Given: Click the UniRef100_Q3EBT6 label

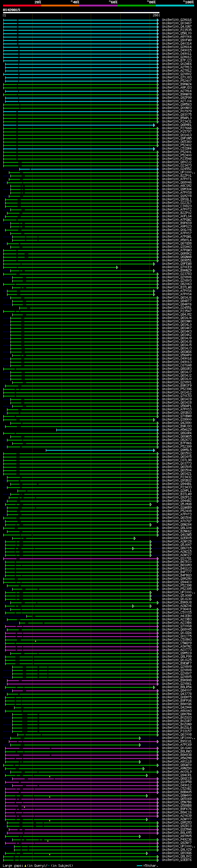Looking at the screenshot, I should coord(177,860).
